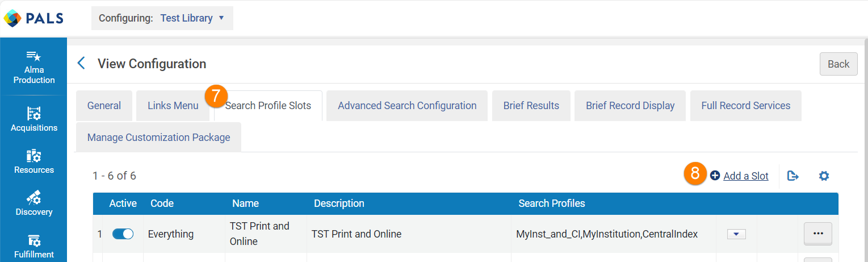This screenshot has height=262, width=868.
Task: Open the Discovery sidebar icon
Action: (34, 197)
